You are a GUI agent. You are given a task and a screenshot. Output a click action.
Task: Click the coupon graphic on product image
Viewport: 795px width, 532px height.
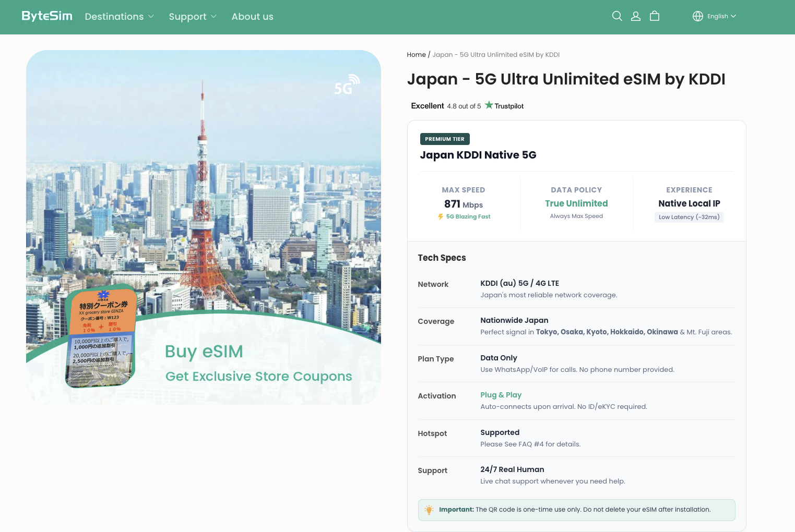tap(101, 336)
